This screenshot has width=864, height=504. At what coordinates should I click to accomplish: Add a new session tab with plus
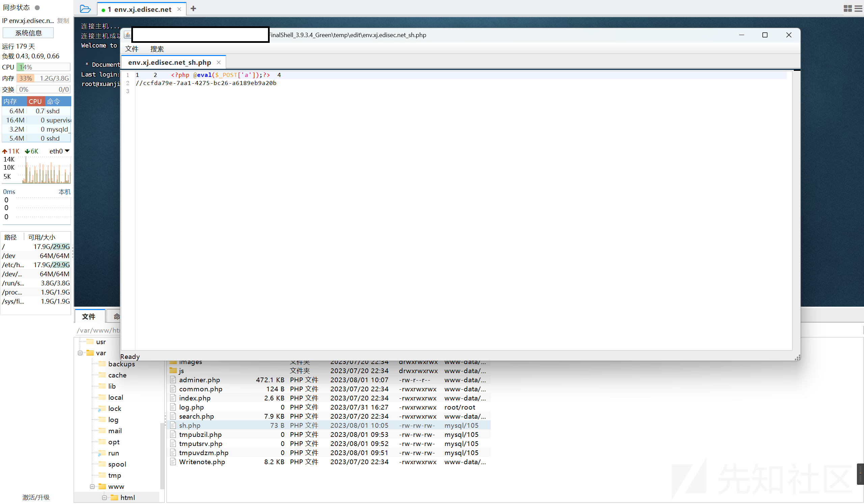tap(193, 8)
